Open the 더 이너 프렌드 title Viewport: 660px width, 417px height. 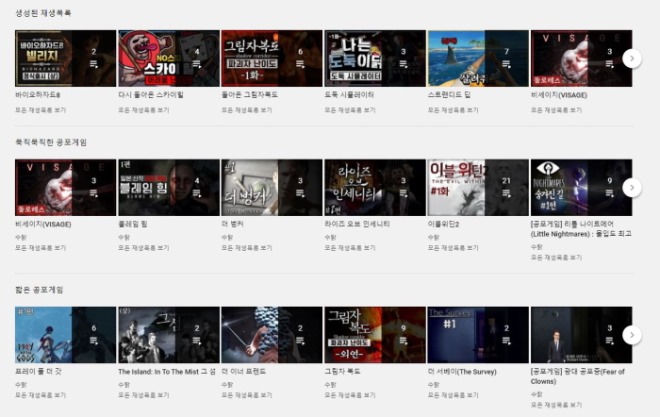[x=243, y=372]
